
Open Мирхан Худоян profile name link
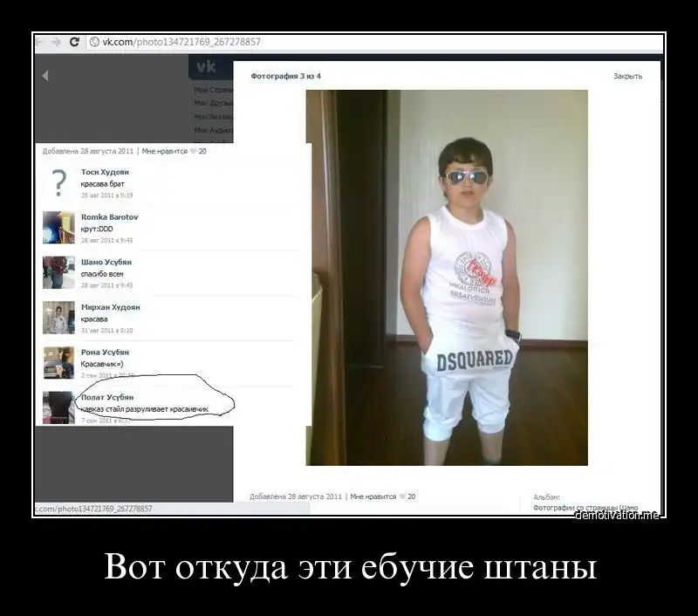pyautogui.click(x=110, y=307)
